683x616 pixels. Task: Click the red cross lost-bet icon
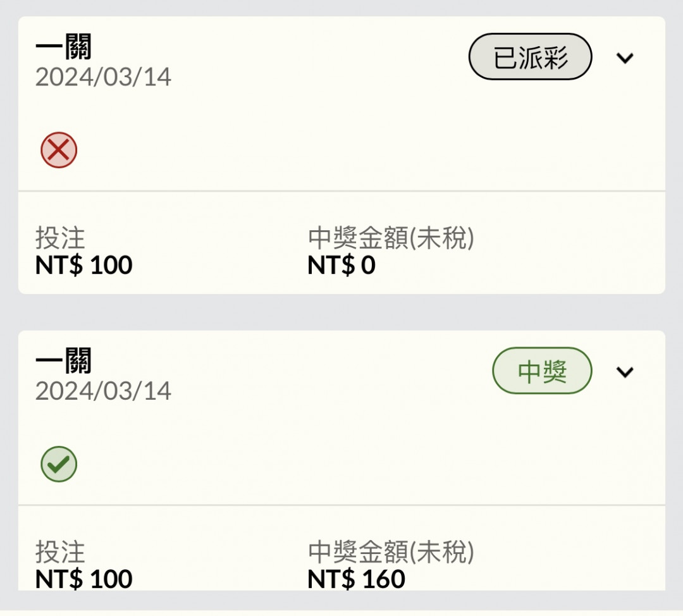(x=59, y=151)
